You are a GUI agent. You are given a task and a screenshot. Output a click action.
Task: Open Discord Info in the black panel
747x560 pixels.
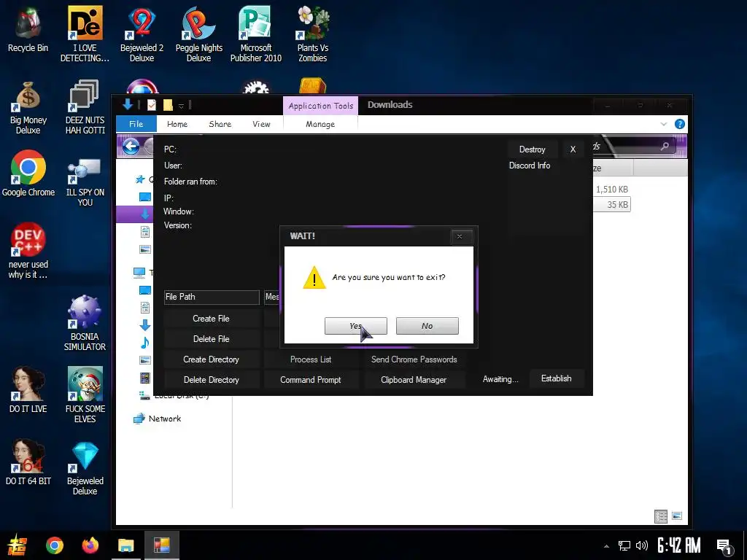(x=530, y=166)
